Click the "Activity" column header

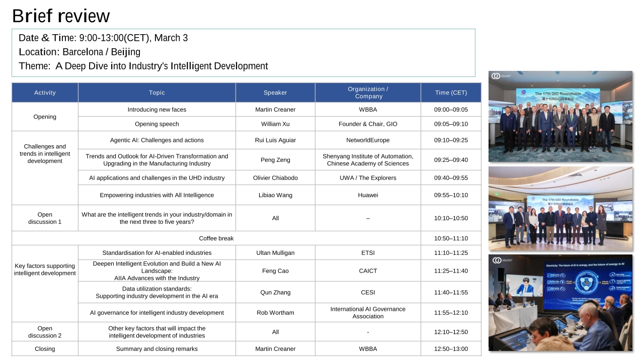(45, 93)
